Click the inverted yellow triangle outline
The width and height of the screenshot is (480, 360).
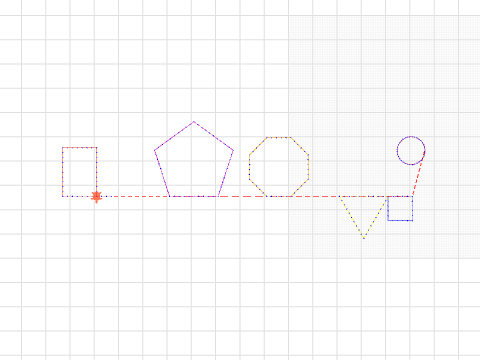(x=364, y=217)
